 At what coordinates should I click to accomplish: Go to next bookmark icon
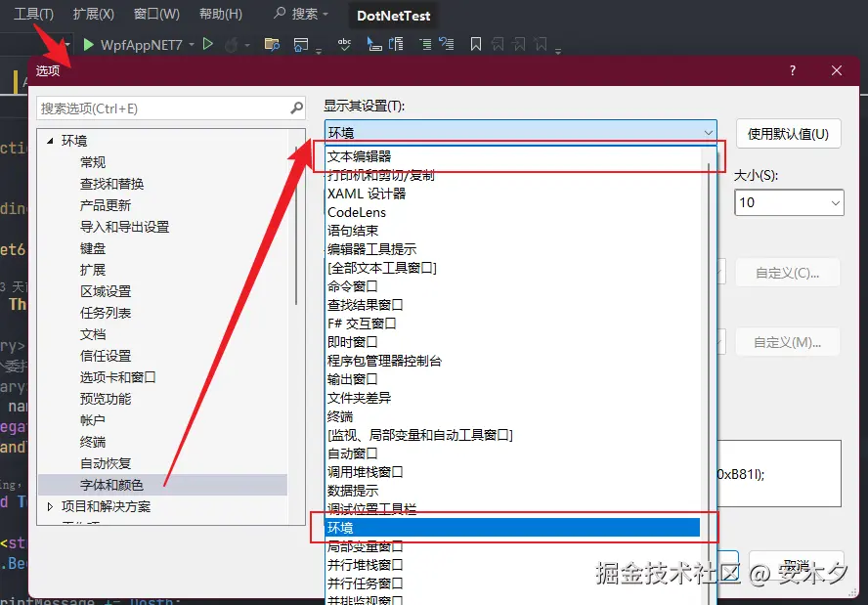[519, 44]
